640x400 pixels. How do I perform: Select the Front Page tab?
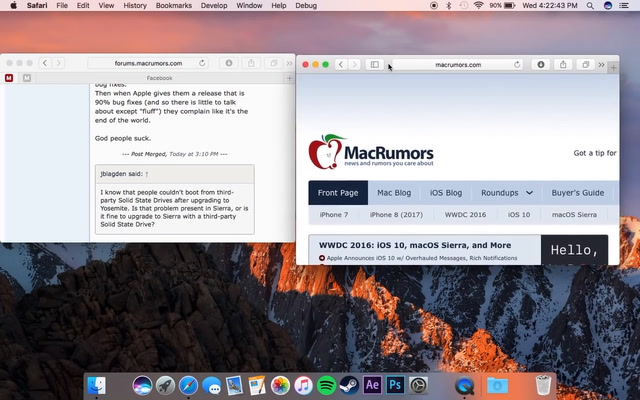338,193
